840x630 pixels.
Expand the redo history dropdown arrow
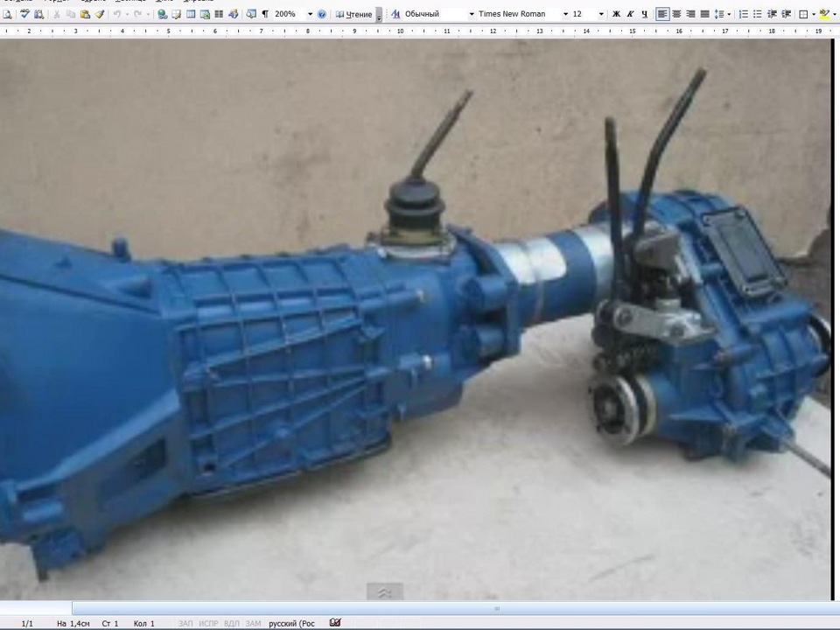[148, 15]
